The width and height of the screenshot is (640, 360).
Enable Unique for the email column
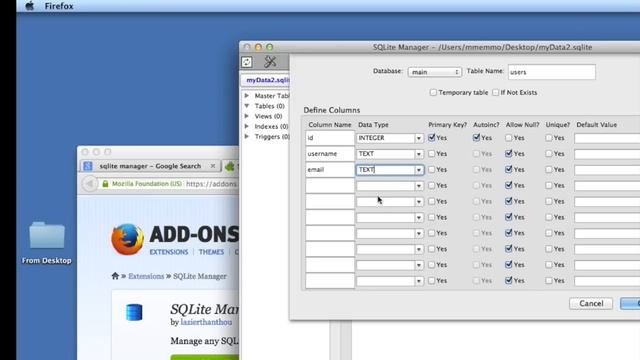pos(549,169)
